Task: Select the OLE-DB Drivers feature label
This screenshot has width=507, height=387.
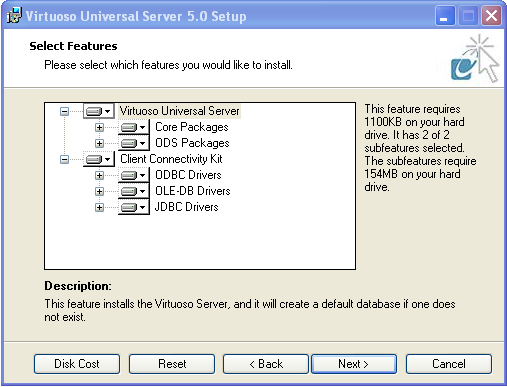Action: coord(193,191)
